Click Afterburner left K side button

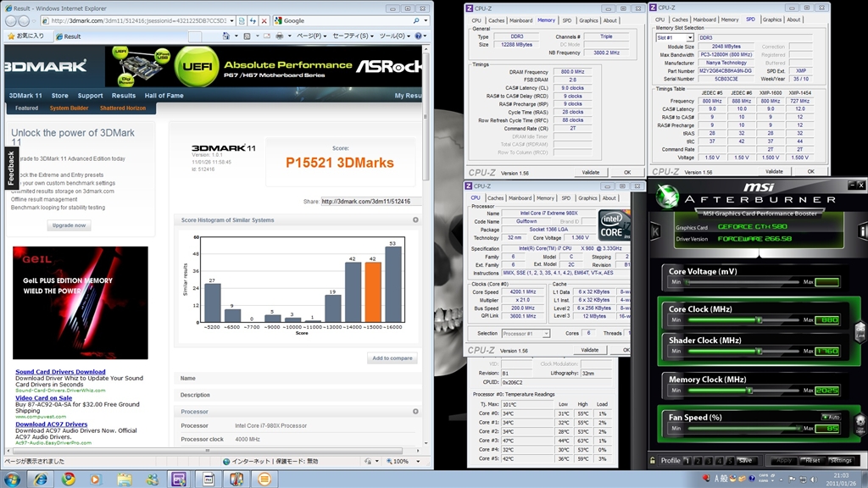(655, 231)
